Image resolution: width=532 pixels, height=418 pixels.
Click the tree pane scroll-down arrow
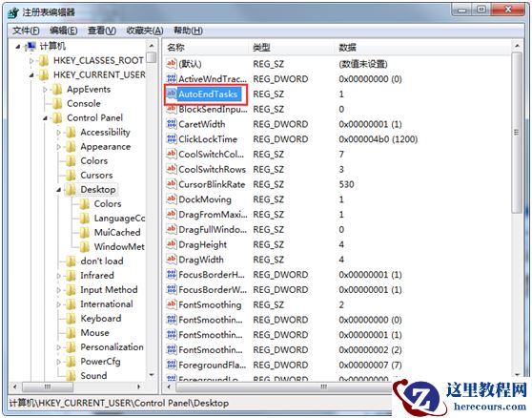(152, 375)
